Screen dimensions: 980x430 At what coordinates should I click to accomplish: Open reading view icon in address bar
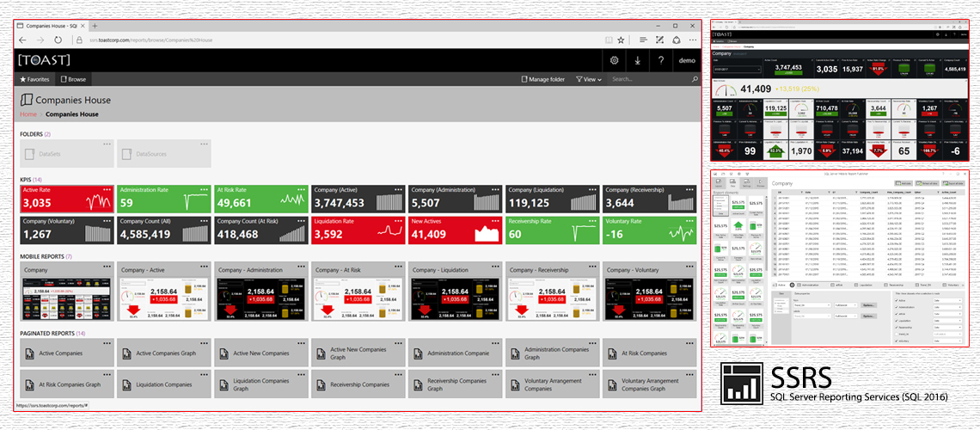point(608,40)
